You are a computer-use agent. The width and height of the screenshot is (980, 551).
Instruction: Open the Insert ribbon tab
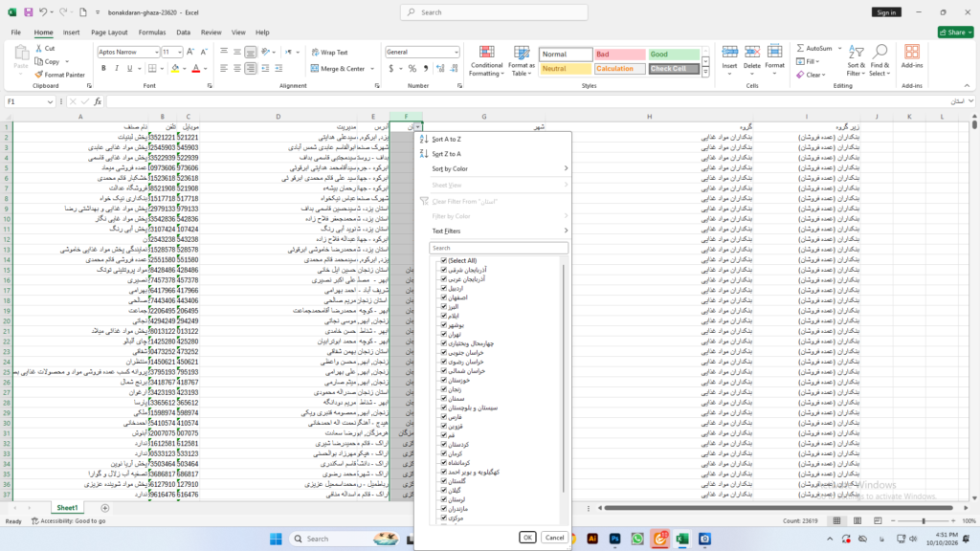[x=71, y=33]
